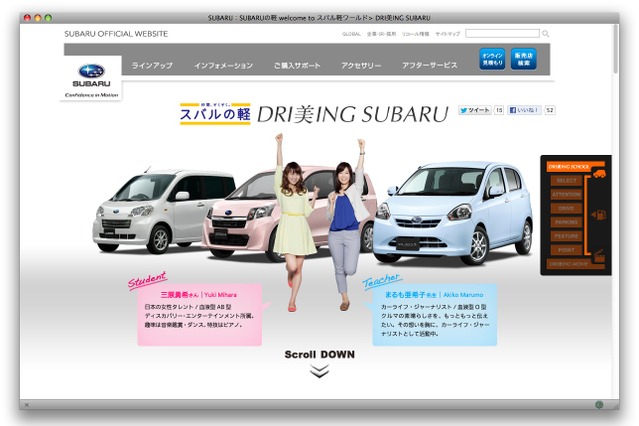Image resolution: width=639 pixels, height=426 pixels.
Task: Open the GLOBAL link
Action: (351, 34)
